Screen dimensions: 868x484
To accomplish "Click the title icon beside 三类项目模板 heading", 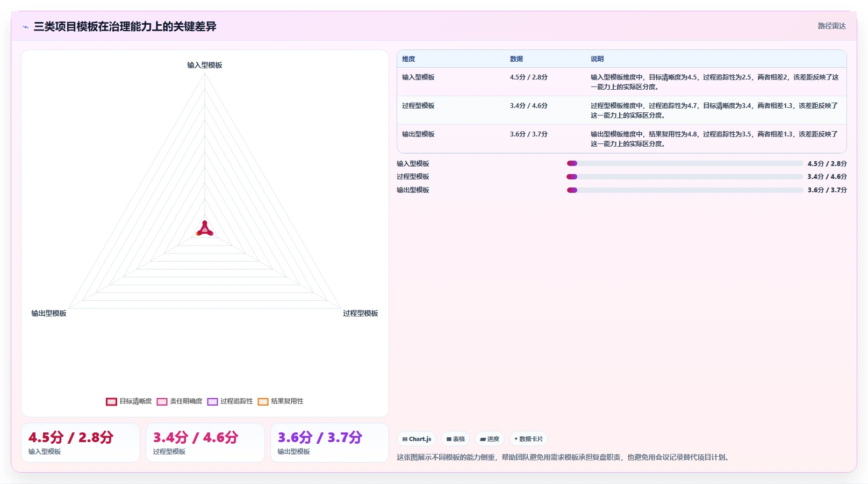I will (25, 27).
